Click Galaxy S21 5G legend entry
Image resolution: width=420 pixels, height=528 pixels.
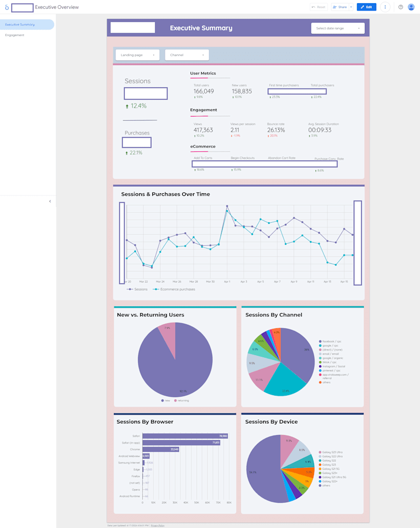click(329, 469)
